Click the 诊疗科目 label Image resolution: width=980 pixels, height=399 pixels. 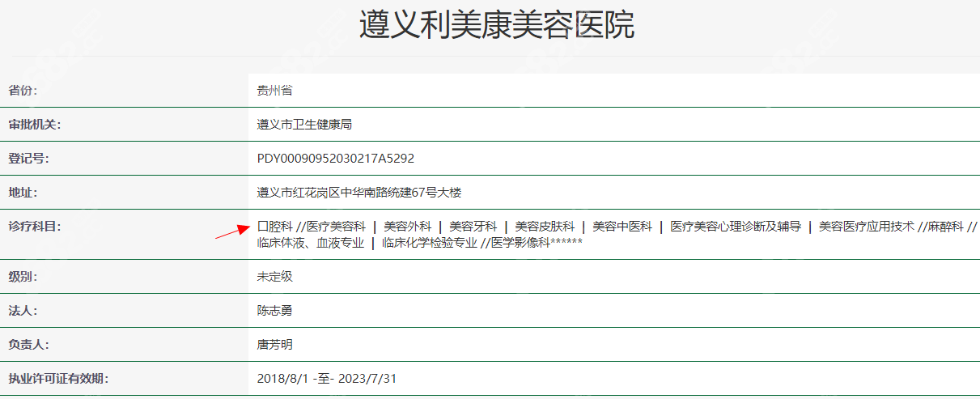coord(35,227)
